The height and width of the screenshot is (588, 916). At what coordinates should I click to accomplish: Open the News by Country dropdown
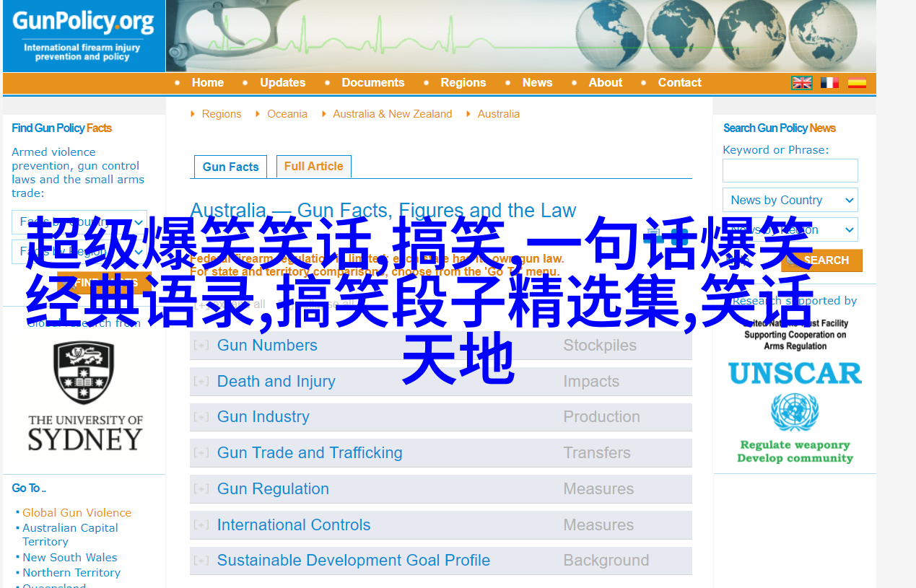point(790,201)
